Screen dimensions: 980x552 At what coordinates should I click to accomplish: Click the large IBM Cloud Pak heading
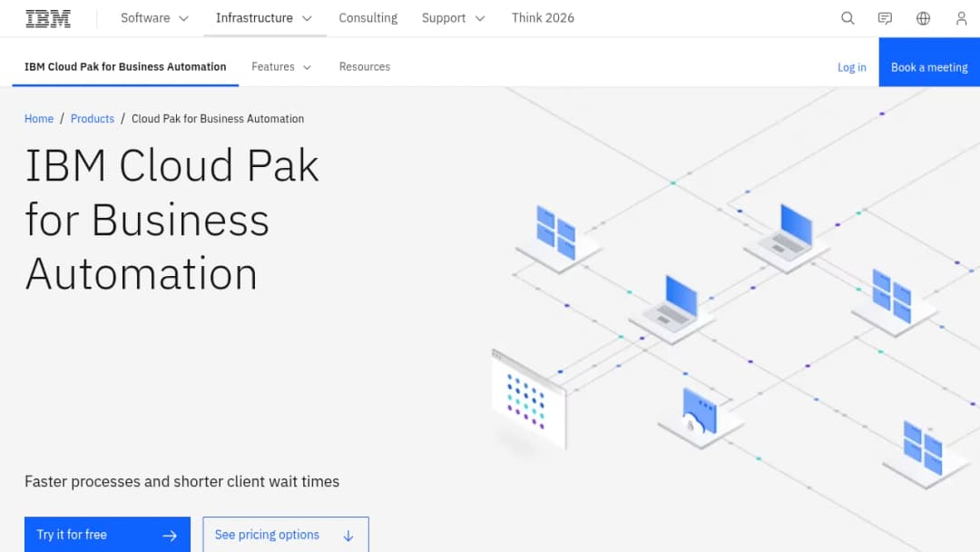pos(171,220)
